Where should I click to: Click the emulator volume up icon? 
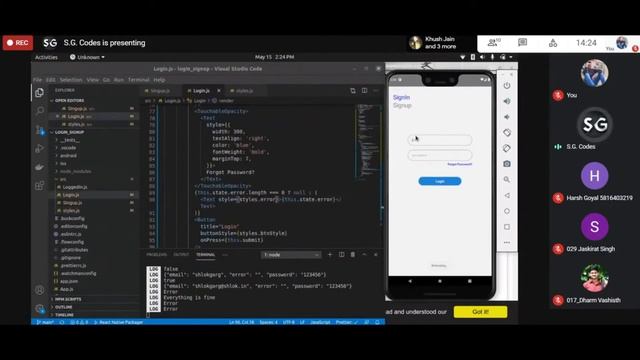[x=507, y=101]
